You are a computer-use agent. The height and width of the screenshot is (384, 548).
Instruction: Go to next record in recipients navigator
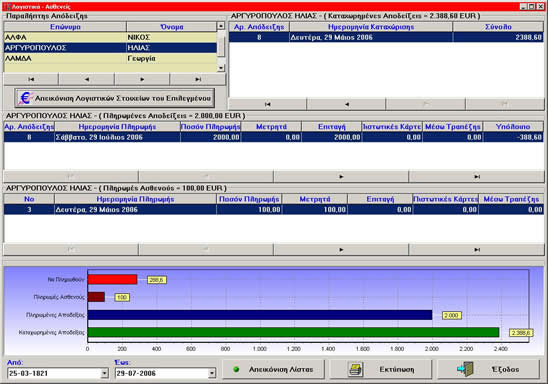click(x=142, y=79)
